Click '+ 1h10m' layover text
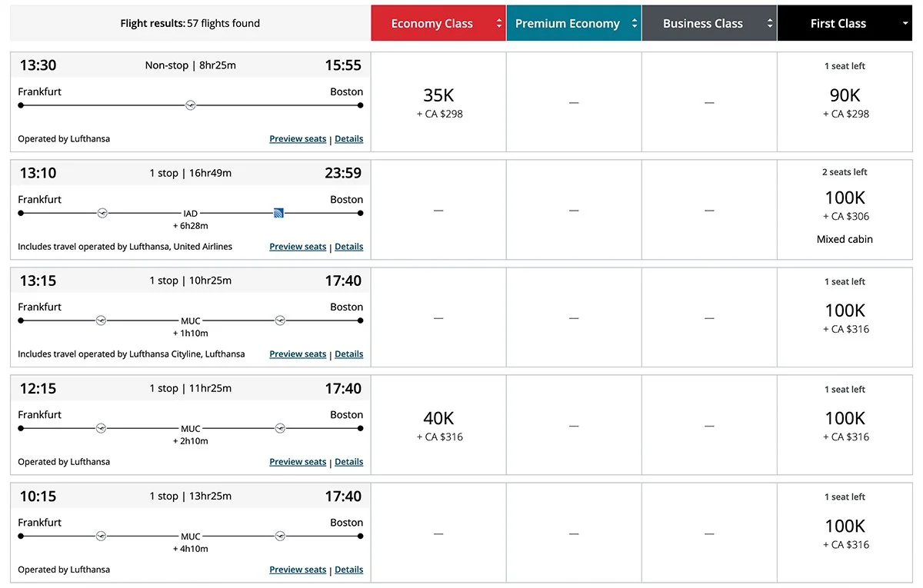 [x=191, y=334]
